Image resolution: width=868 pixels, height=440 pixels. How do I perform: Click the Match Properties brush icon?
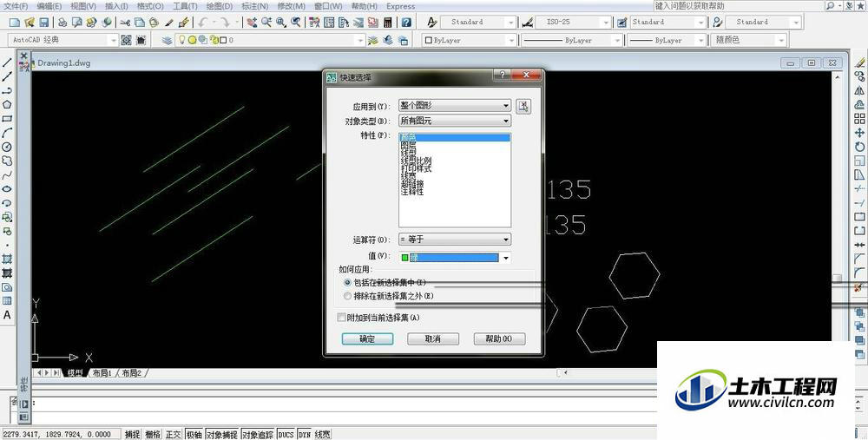point(170,23)
